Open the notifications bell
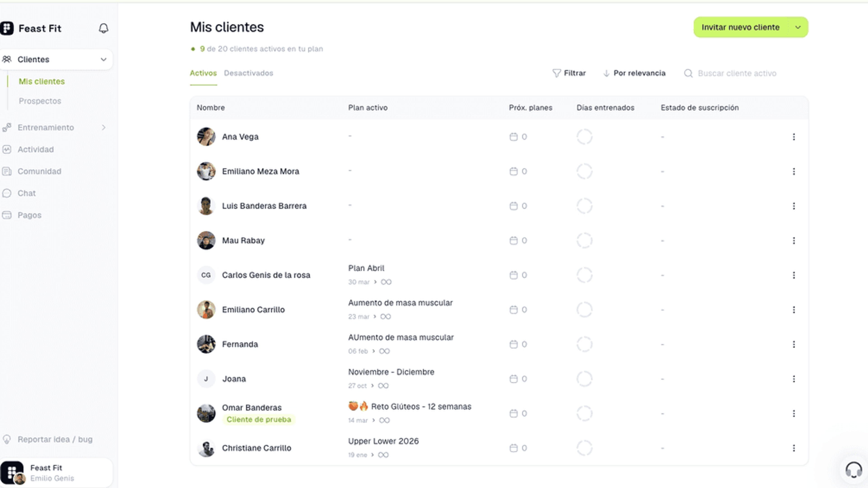The height and width of the screenshot is (488, 868). tap(104, 28)
